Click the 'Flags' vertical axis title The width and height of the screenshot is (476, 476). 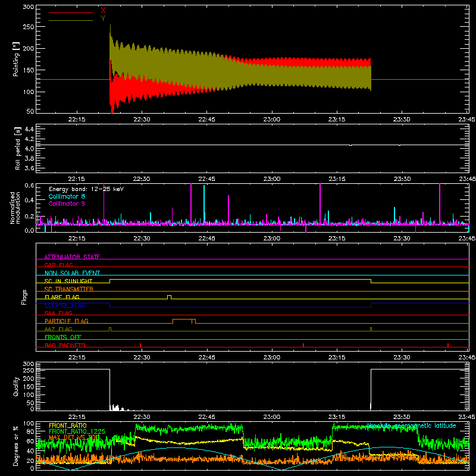(24, 297)
